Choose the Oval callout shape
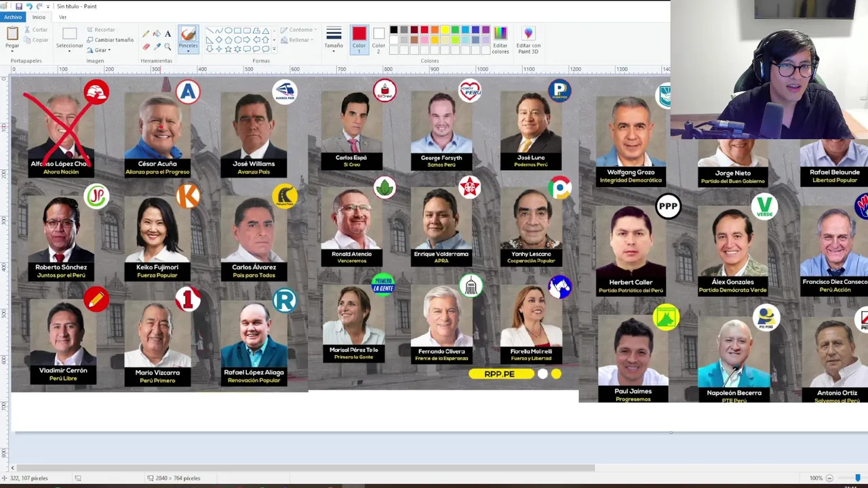 coord(257,49)
